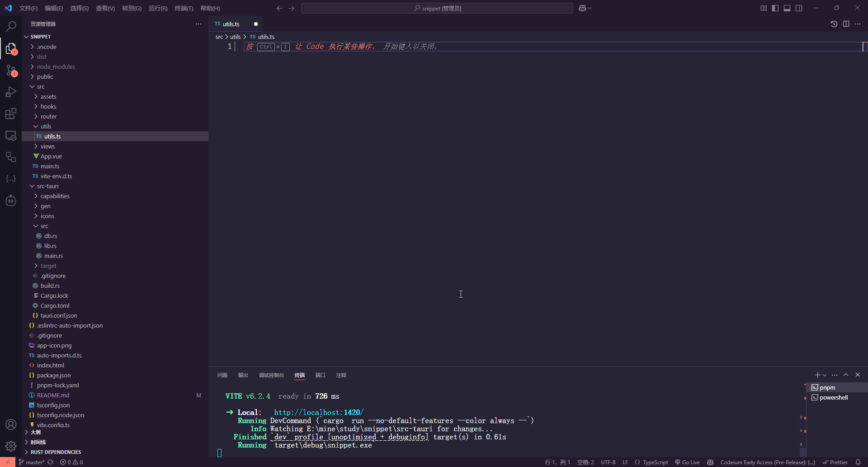The height and width of the screenshot is (467, 868).
Task: Follow the http://localhost:1420 link
Action: click(x=318, y=412)
